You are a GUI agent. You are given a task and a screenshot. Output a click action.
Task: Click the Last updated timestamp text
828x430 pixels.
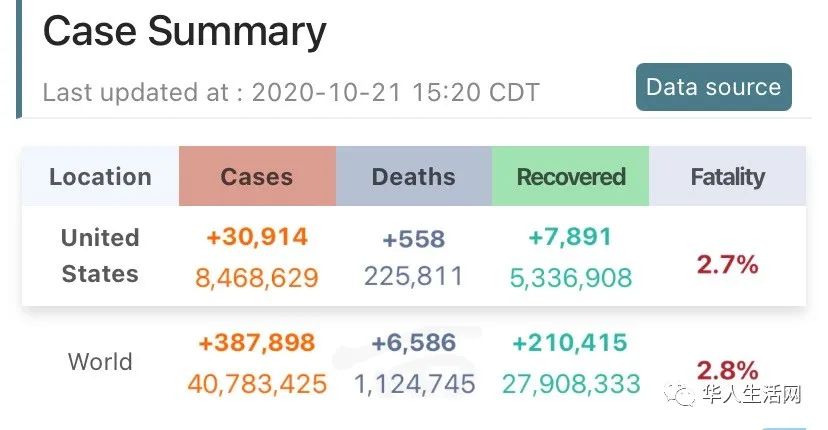pos(291,92)
